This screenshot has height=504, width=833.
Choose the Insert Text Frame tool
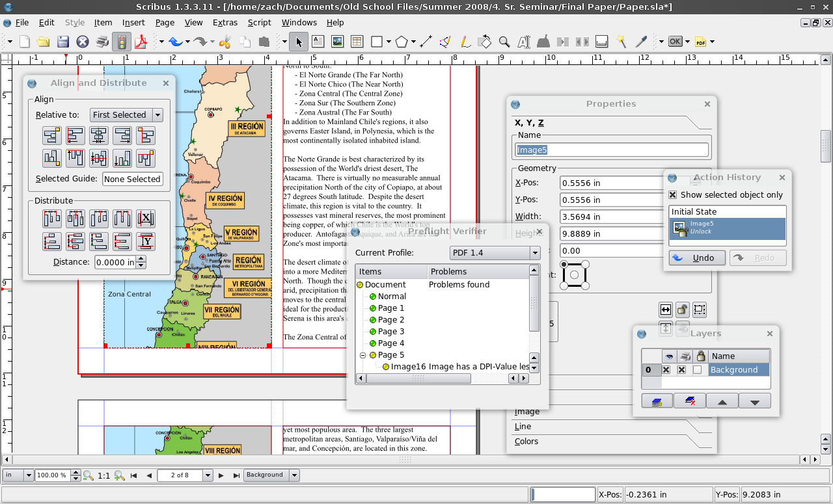[x=318, y=42]
